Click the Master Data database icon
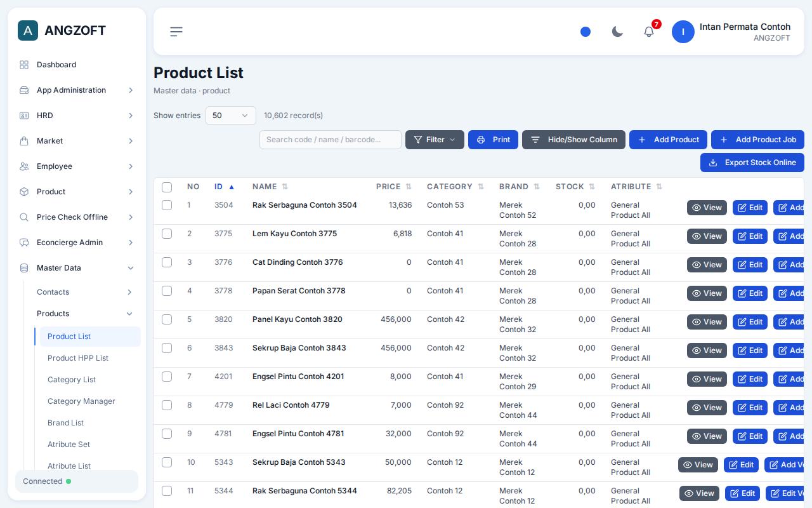Viewport: 812px width, 508px height. click(24, 268)
